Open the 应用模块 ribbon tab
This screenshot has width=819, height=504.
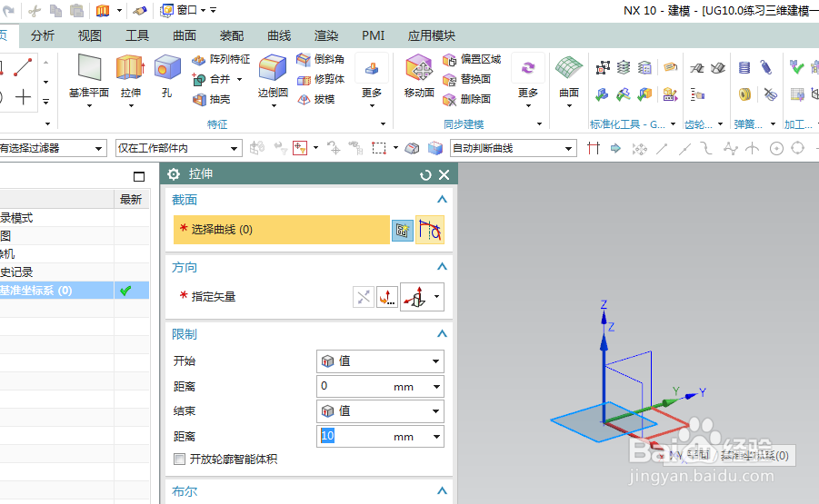point(432,35)
